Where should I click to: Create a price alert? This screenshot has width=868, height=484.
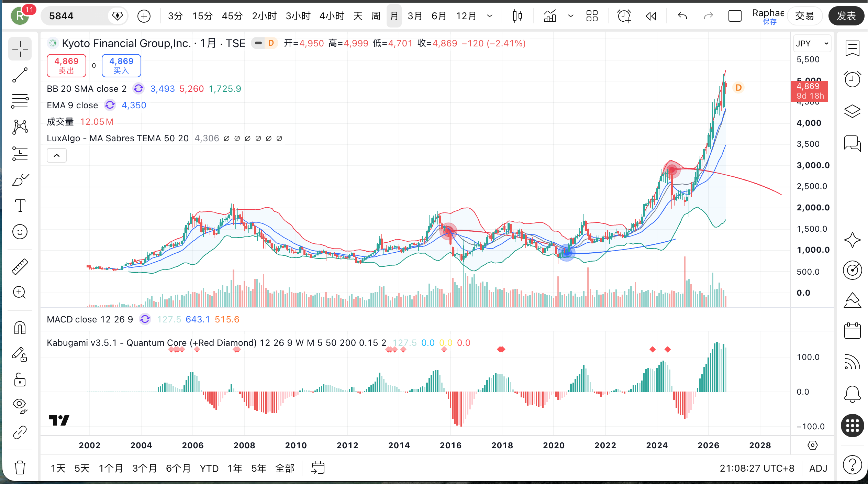coord(624,16)
